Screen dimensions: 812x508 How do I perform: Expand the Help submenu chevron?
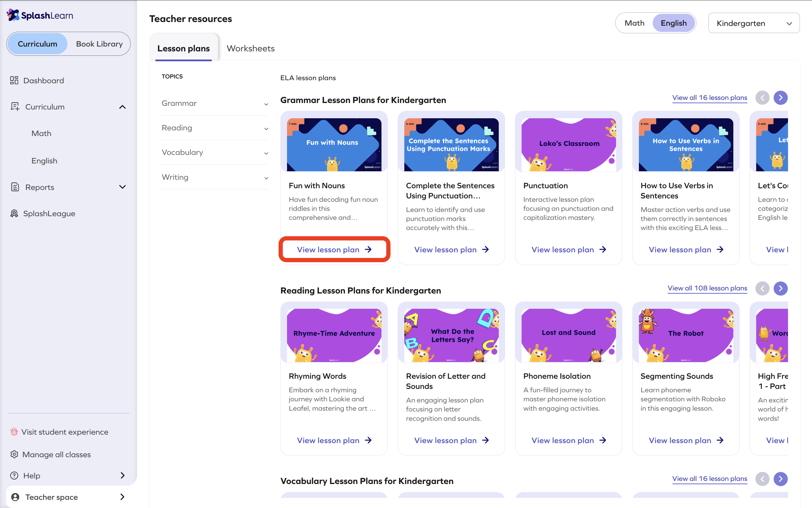point(122,476)
